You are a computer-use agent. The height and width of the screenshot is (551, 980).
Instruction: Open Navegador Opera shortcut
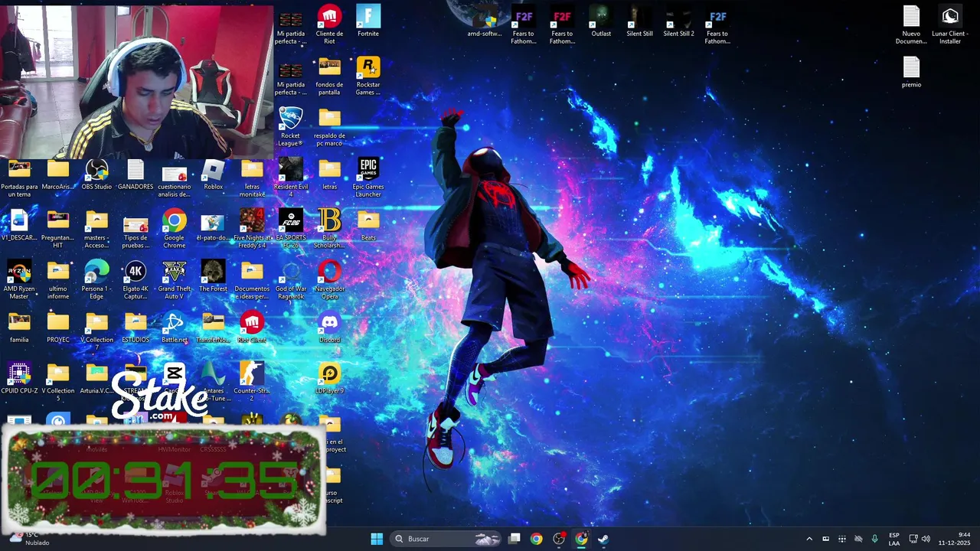(x=329, y=280)
